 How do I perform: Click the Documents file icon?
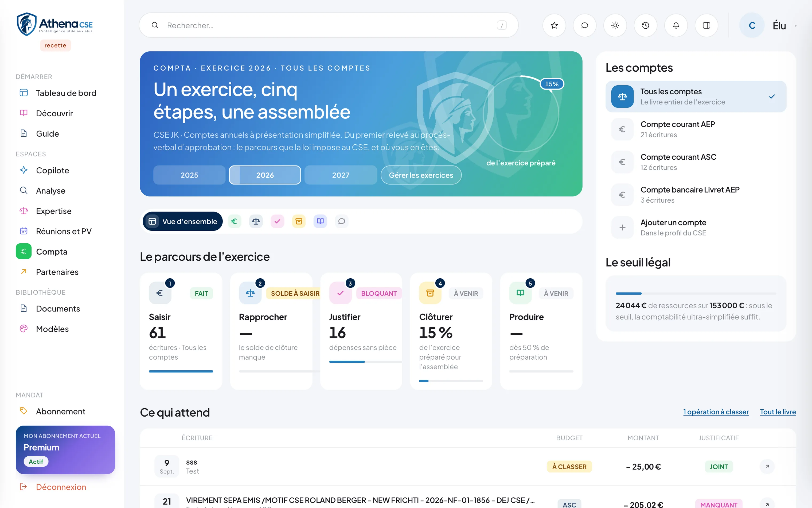pyautogui.click(x=24, y=309)
